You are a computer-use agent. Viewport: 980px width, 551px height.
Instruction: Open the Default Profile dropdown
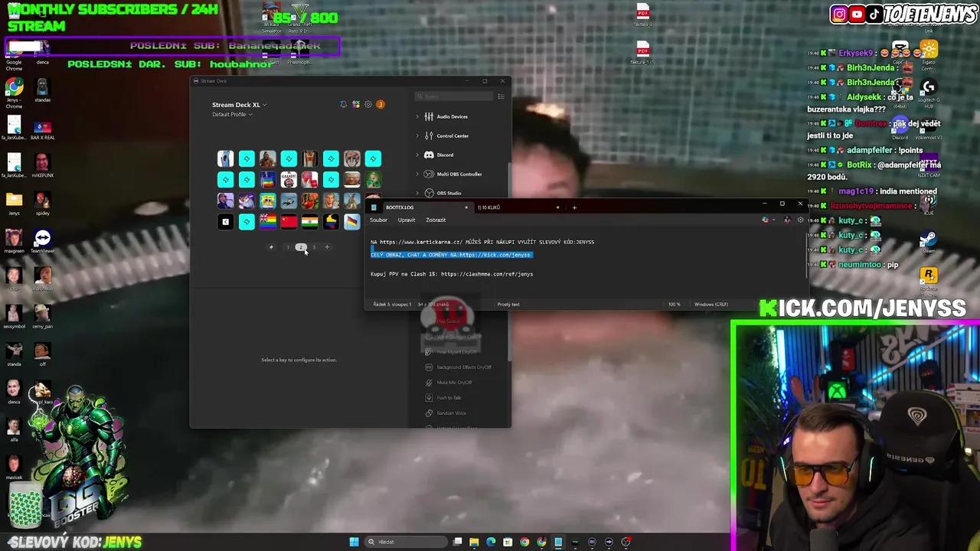tap(232, 115)
